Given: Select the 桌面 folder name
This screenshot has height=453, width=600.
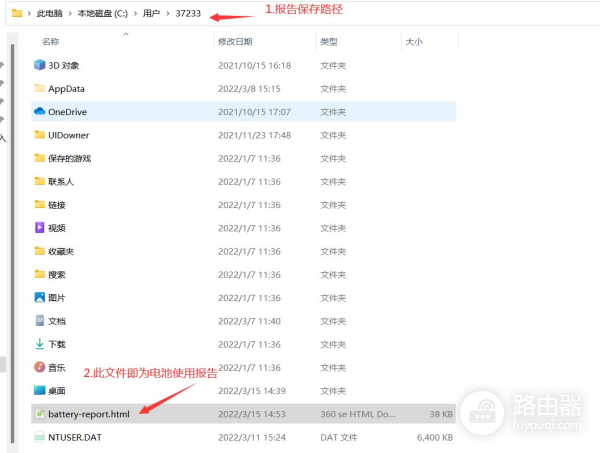Looking at the screenshot, I should click(57, 391).
